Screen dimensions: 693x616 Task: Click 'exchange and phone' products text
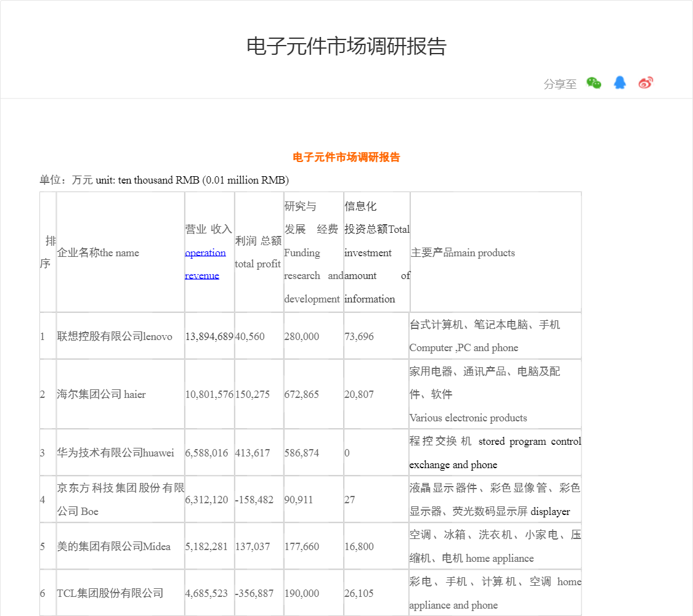453,465
